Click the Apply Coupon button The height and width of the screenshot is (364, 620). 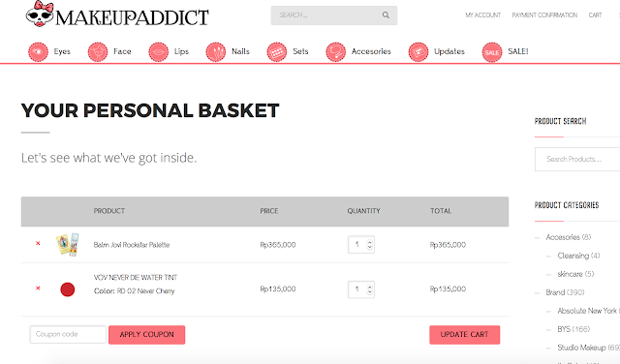(x=146, y=335)
